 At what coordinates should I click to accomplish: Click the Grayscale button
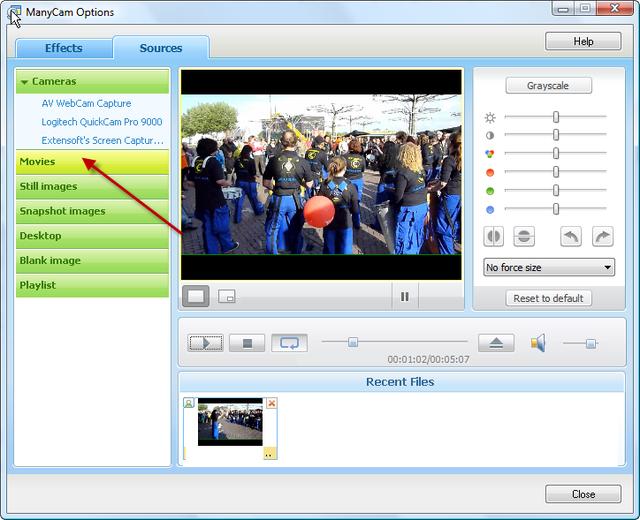548,86
